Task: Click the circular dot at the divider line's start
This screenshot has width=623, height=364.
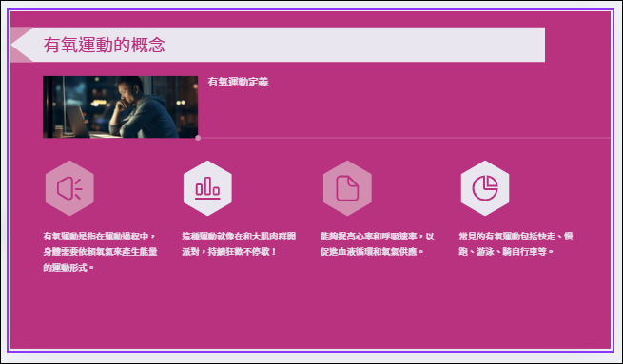Action: coord(198,138)
